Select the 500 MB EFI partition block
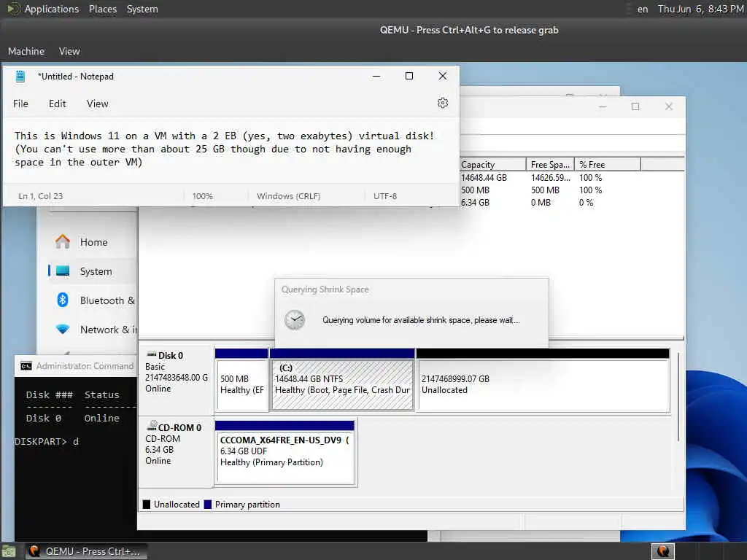747x560 pixels. (x=242, y=385)
